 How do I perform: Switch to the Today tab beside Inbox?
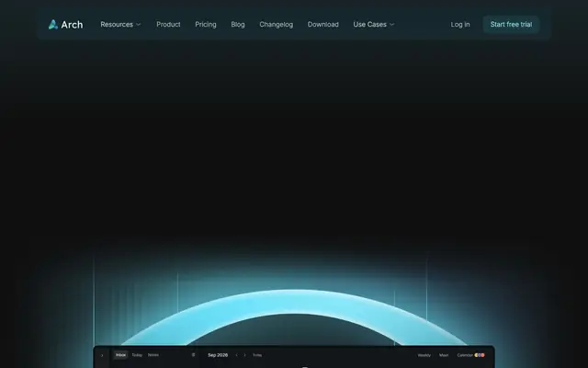point(137,355)
